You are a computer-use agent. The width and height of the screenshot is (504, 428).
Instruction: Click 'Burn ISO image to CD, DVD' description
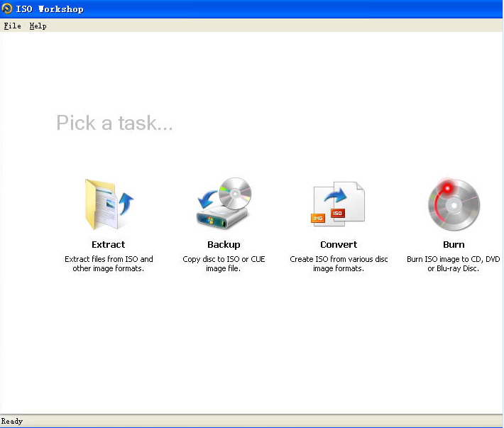coord(453,263)
